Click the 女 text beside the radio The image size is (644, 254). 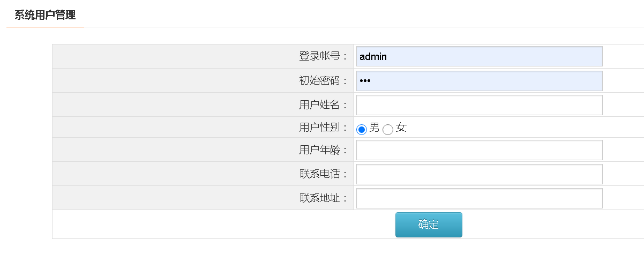click(x=401, y=128)
